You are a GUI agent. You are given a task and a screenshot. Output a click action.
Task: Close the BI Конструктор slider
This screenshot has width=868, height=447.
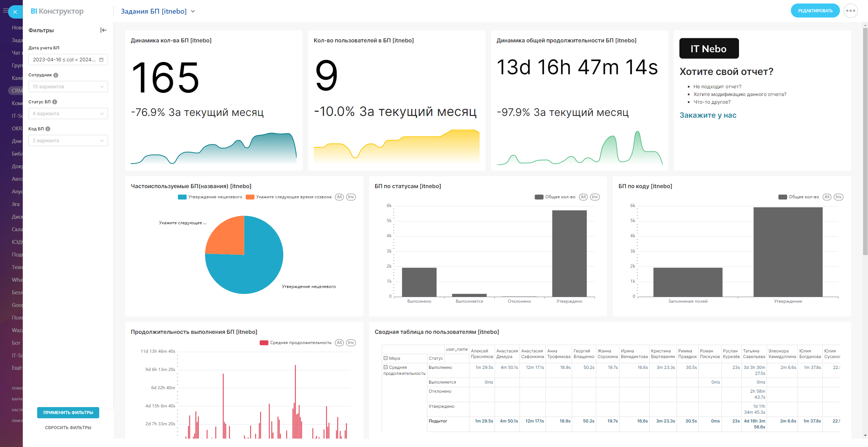(x=15, y=12)
